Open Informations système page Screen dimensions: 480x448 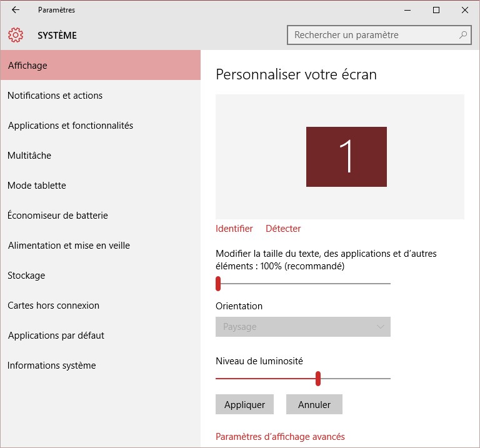(x=52, y=366)
